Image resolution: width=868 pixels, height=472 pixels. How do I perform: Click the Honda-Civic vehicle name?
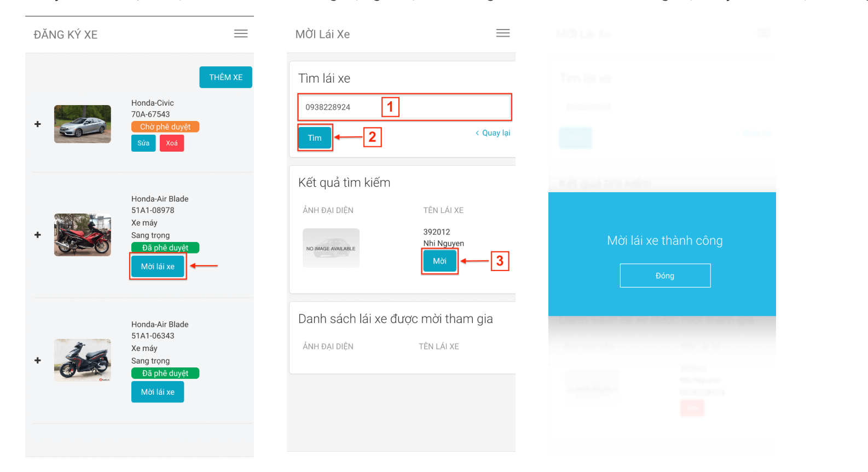153,103
